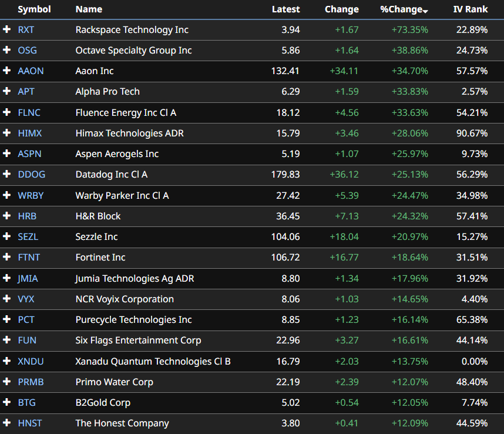Viewport: 504px width, 434px height.
Task: Open the OSG symbol link
Action: coord(28,50)
